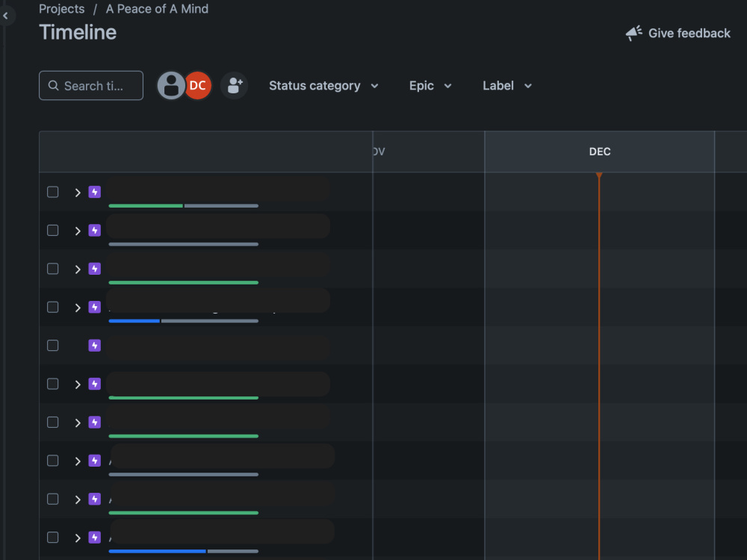Collapse the sidebar using the left chevron
Image resolution: width=747 pixels, height=560 pixels.
tap(6, 16)
